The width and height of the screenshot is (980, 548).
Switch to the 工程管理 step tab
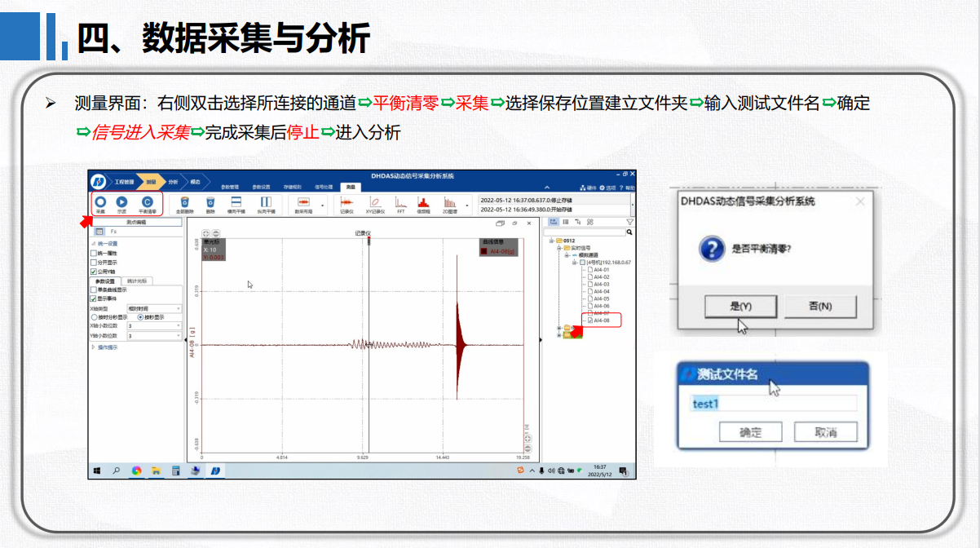(x=124, y=182)
